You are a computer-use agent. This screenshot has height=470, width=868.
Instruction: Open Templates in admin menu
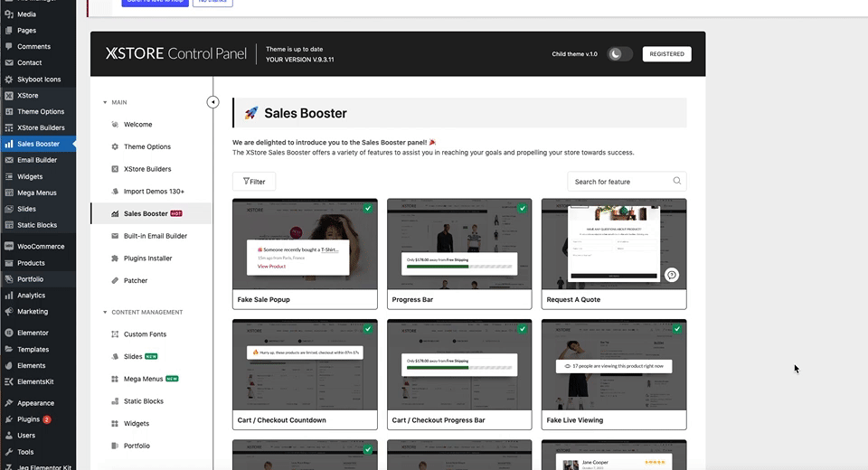[33, 349]
